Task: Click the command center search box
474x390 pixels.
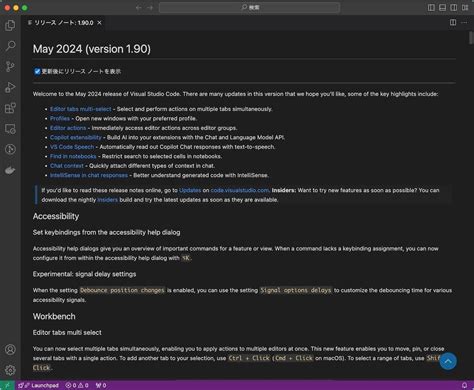Action: pyautogui.click(x=249, y=7)
